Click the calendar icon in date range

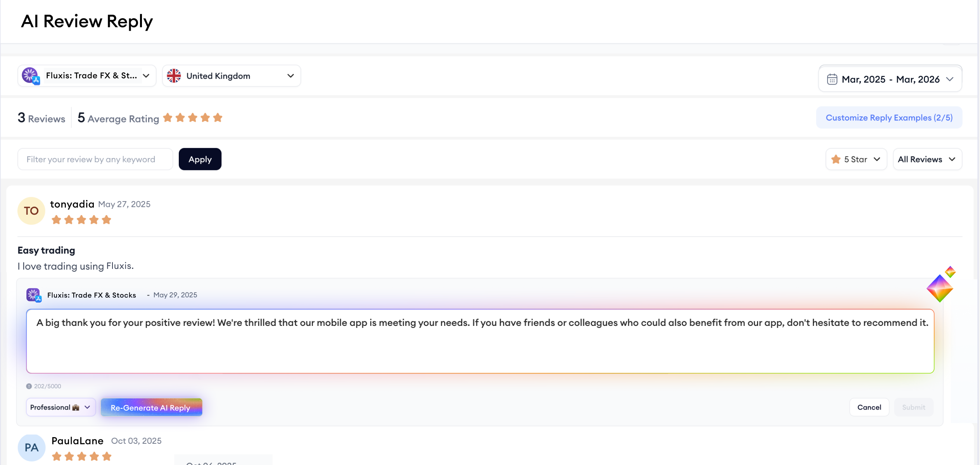pos(832,79)
